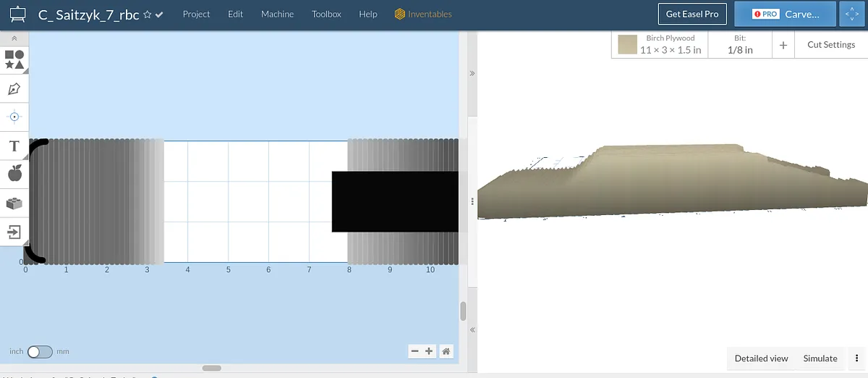Screen dimensions: 868x378
Task: Star the project as favorite
Action: click(x=148, y=14)
